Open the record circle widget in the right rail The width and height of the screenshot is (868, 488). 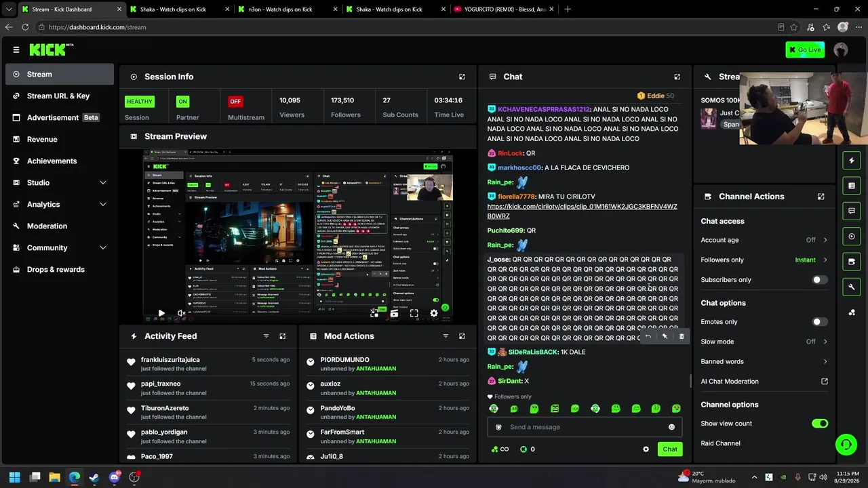coord(852,237)
